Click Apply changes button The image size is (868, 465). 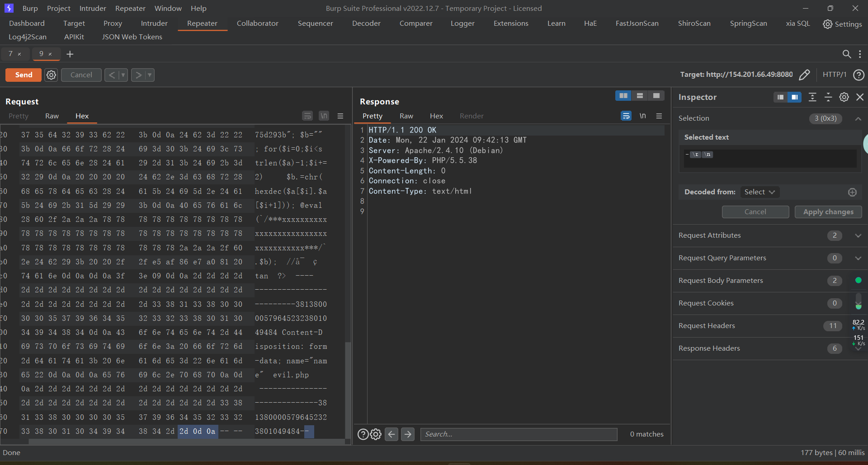click(828, 212)
